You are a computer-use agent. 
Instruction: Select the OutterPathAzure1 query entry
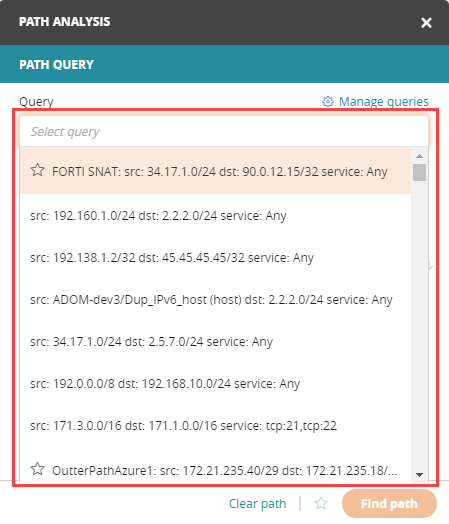pos(215,470)
